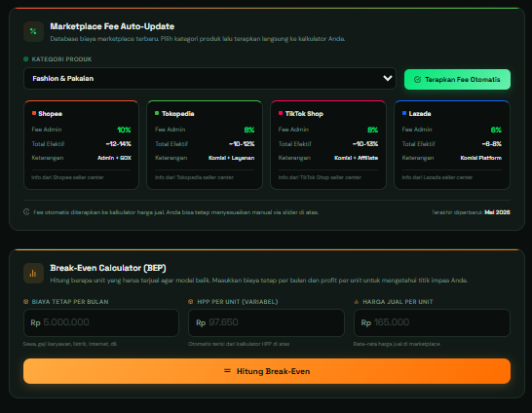Image resolution: width=532 pixels, height=413 pixels.
Task: Select the Tokopedia card title
Action: click(x=177, y=114)
